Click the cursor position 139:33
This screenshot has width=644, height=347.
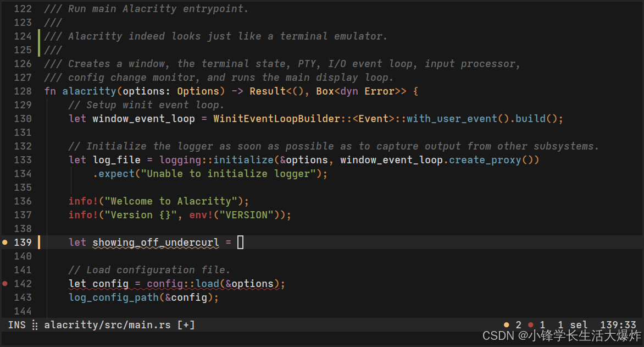click(x=618, y=325)
